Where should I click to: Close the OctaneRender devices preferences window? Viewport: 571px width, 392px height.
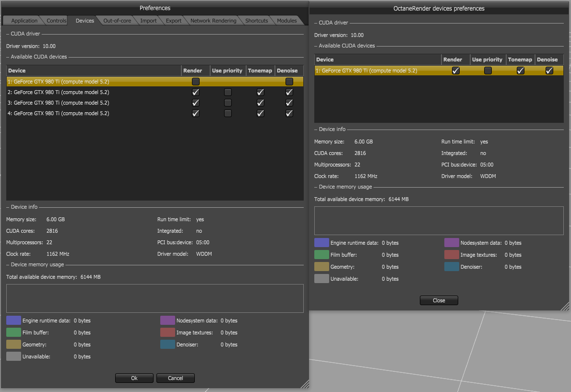[x=439, y=300]
